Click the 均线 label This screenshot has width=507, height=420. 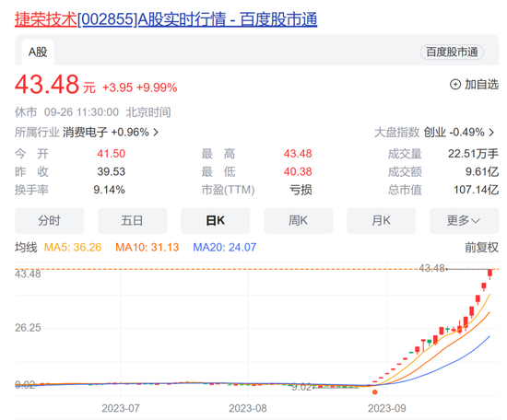(x=26, y=248)
